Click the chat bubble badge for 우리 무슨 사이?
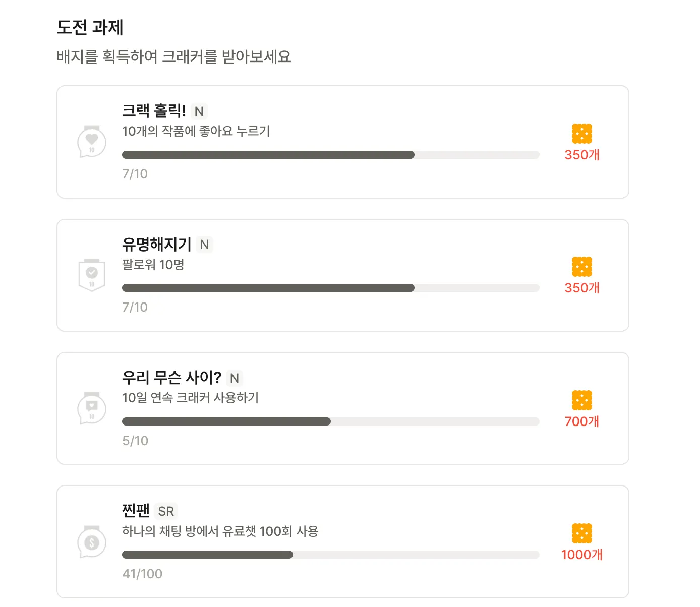The image size is (700, 607). pyautogui.click(x=91, y=408)
